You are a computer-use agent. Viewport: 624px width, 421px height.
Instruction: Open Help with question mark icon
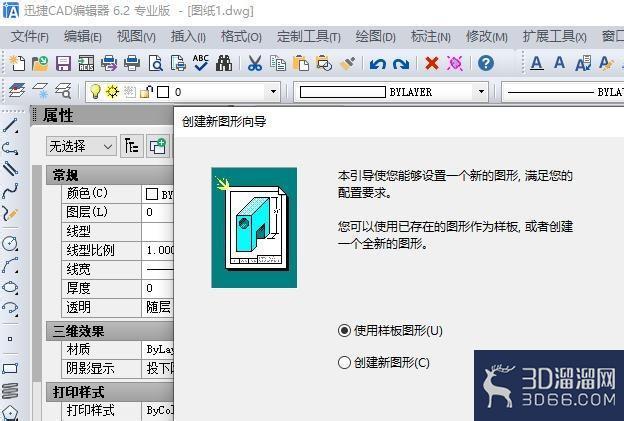(486, 63)
